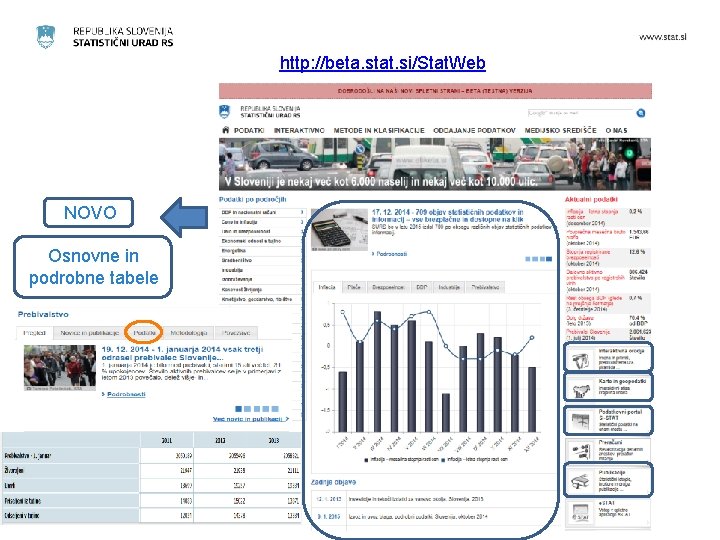720x540 pixels.
Task: Open the http://beta.stat.si/StatWeb link
Action: pyautogui.click(x=382, y=63)
